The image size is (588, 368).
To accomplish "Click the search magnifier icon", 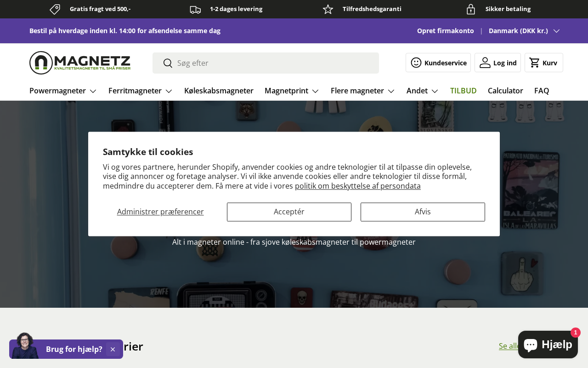I will [x=168, y=63].
